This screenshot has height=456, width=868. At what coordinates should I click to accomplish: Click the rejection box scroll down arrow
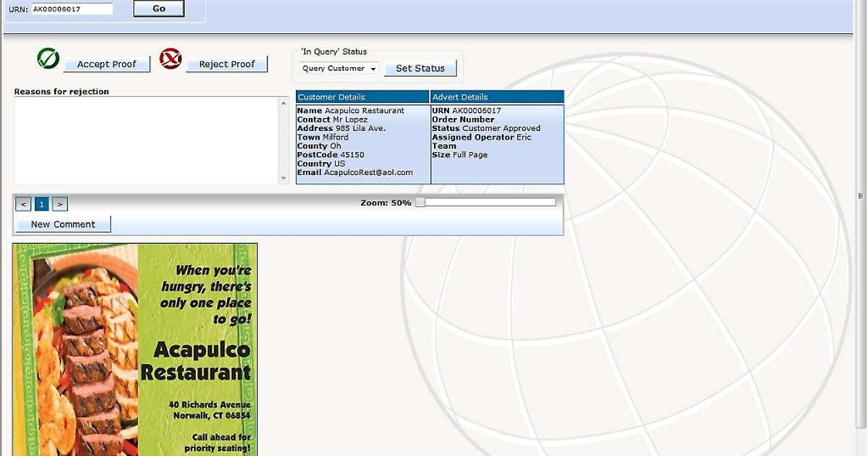[x=284, y=178]
